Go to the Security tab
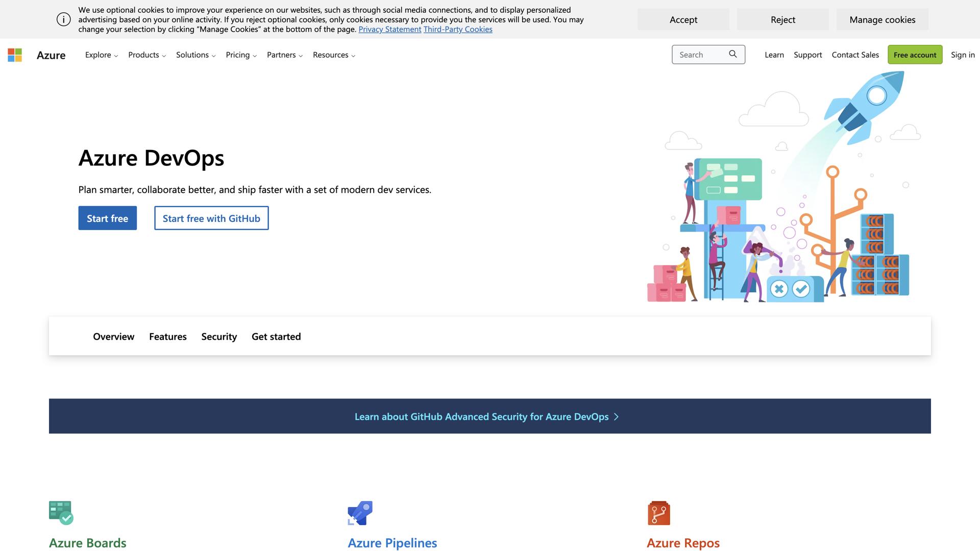 pos(219,337)
